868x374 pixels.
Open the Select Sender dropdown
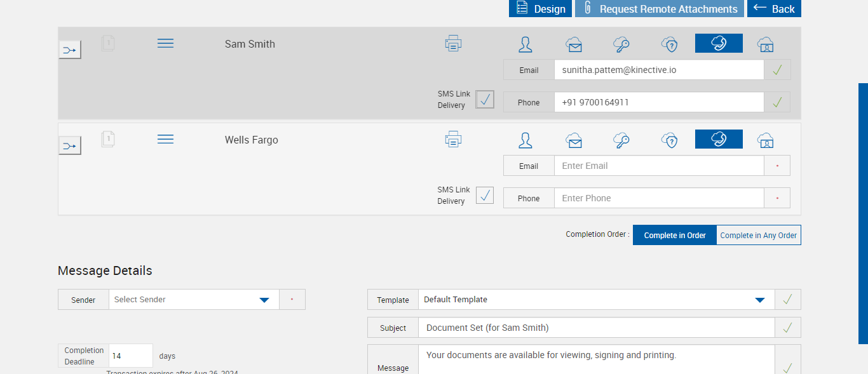tap(194, 300)
